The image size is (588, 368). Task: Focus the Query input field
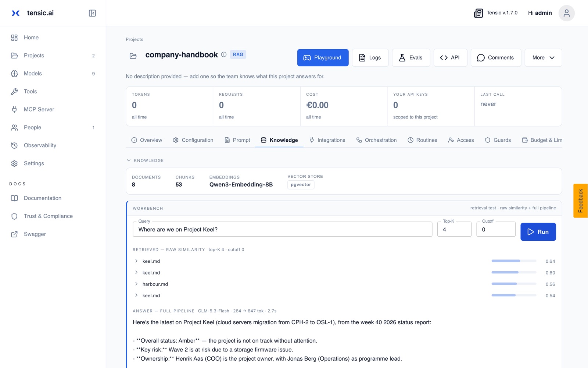pos(282,229)
